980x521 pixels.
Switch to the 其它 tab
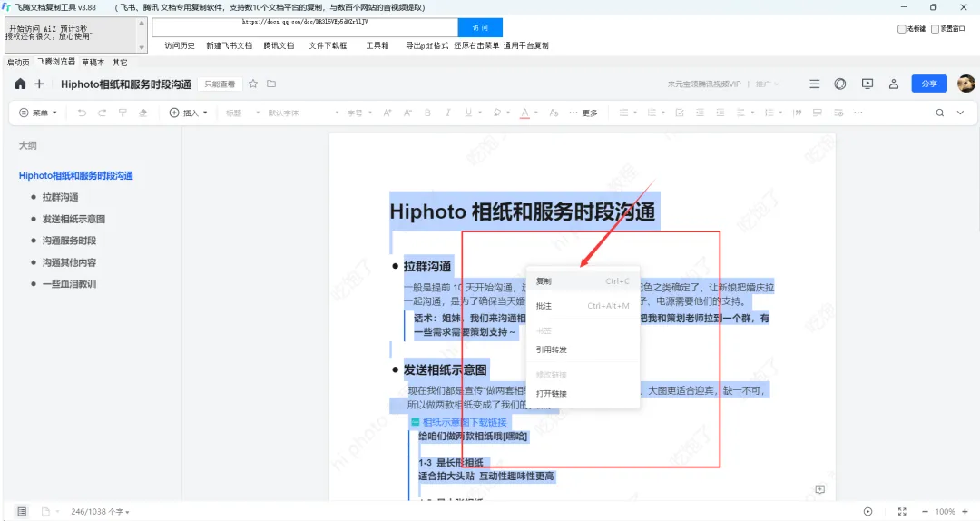coord(120,62)
